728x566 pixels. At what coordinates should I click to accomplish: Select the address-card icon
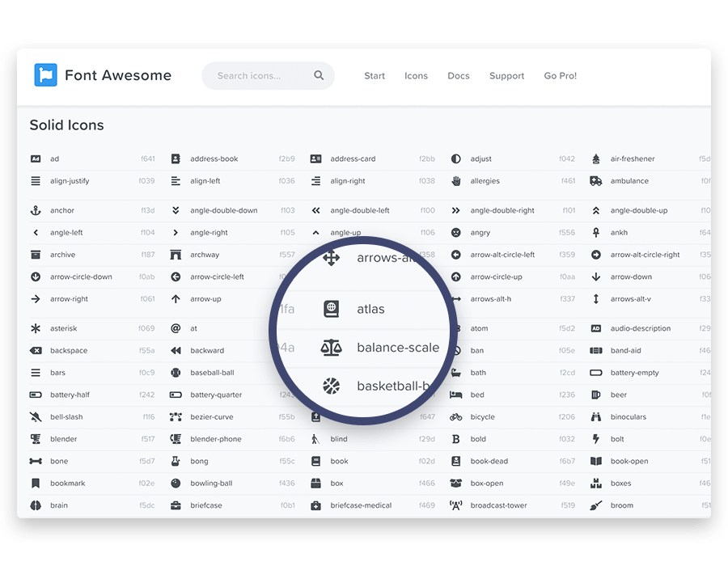click(315, 158)
